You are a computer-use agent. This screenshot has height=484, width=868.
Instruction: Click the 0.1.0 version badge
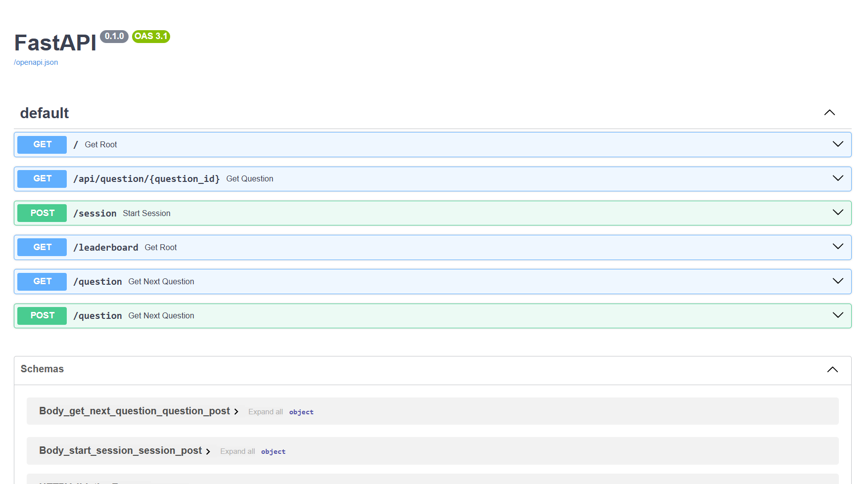click(x=114, y=36)
